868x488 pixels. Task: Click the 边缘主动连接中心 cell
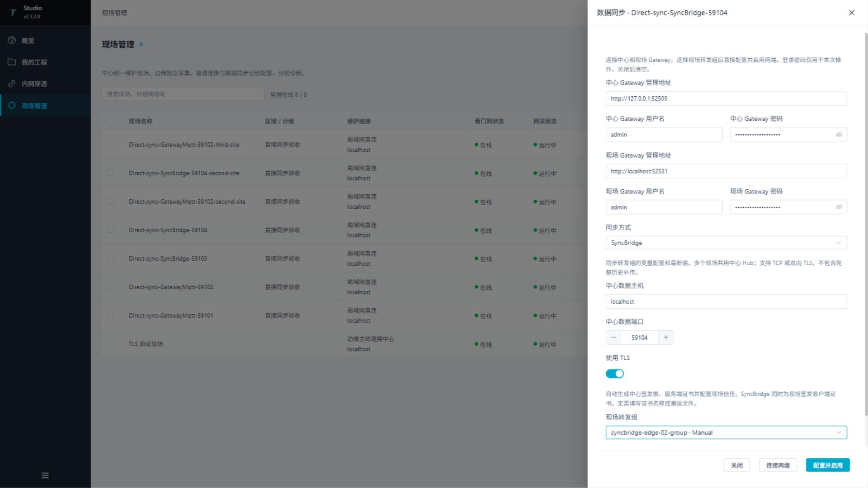tap(371, 339)
